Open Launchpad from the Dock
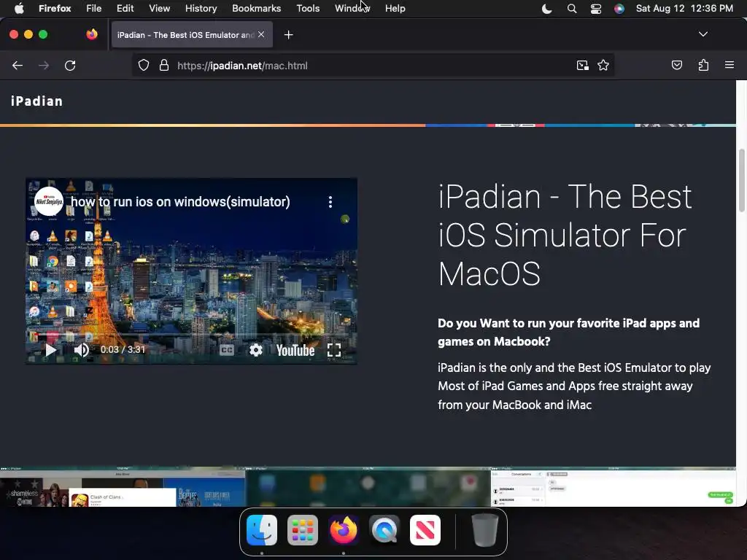This screenshot has height=560, width=747. click(303, 530)
